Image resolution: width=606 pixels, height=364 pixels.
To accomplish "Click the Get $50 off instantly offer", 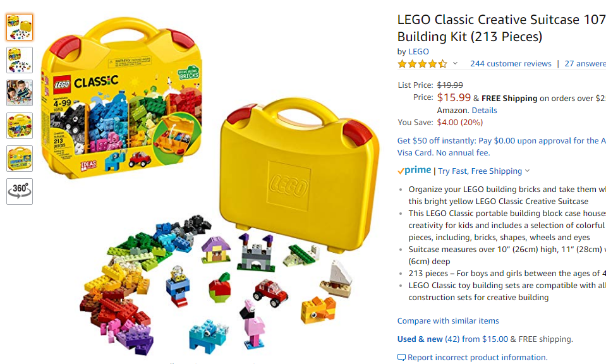I will pos(502,147).
